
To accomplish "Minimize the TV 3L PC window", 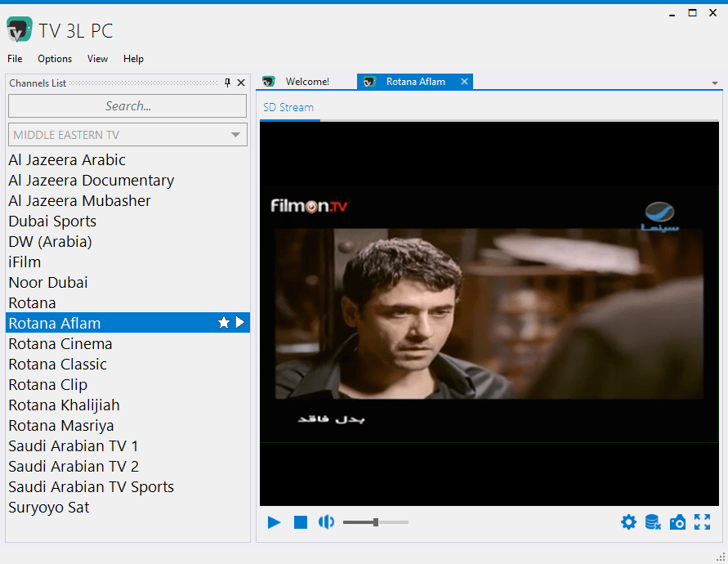I will (672, 13).
